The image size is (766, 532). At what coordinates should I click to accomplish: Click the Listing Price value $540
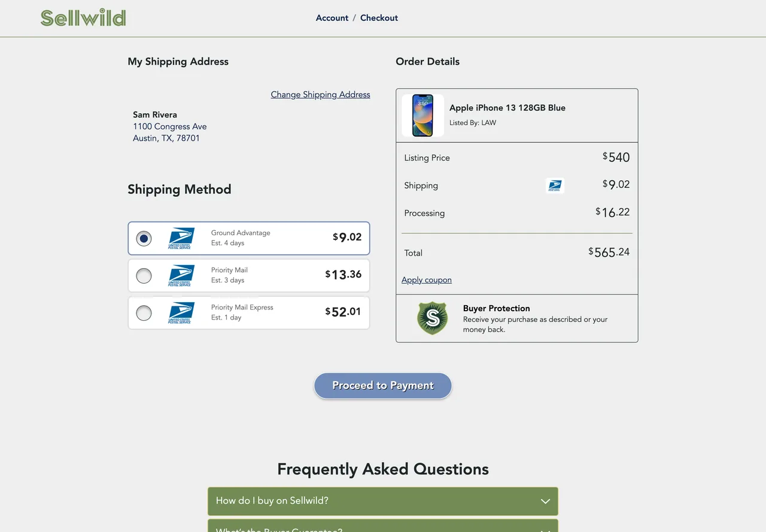coord(616,157)
